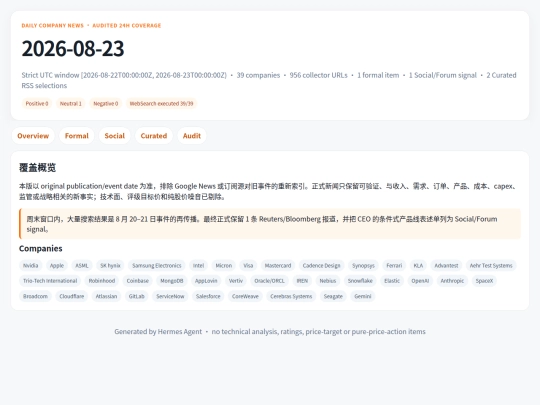The image size is (540, 405).
Task: Click the Companies section heading
Action: coord(41,248)
